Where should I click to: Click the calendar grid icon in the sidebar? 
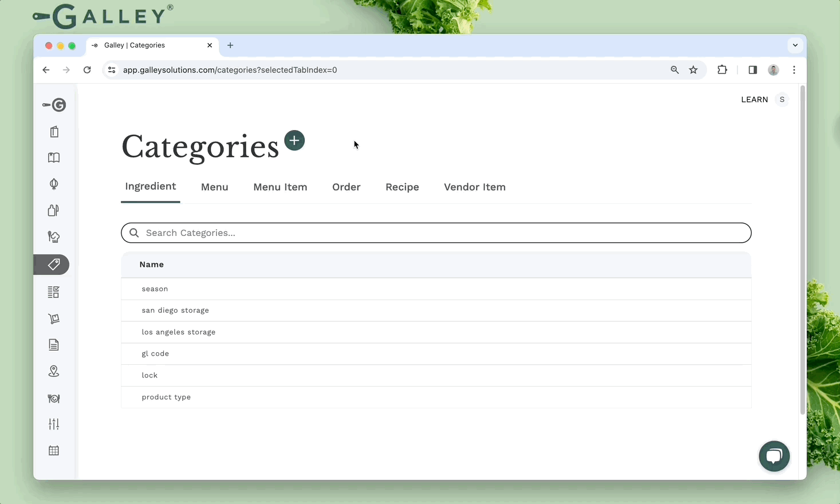54,451
